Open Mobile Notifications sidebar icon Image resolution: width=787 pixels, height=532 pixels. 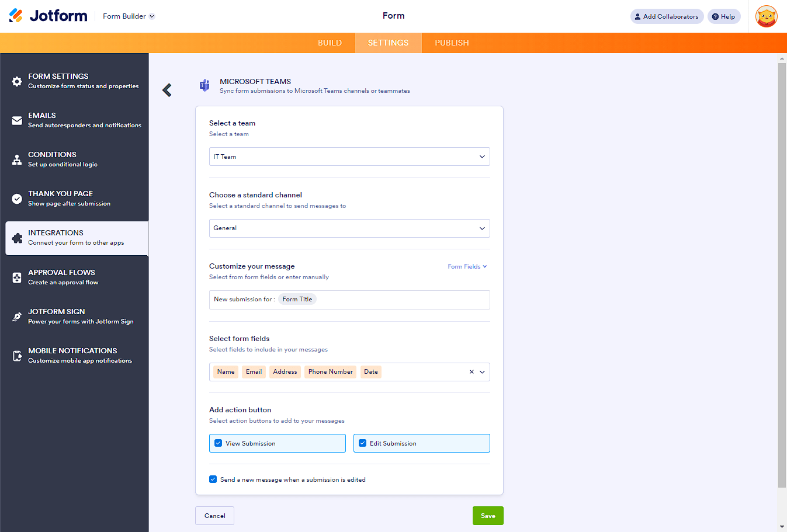coord(17,356)
